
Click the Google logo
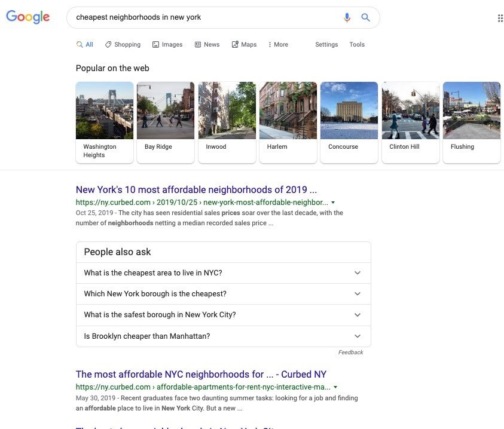point(28,17)
